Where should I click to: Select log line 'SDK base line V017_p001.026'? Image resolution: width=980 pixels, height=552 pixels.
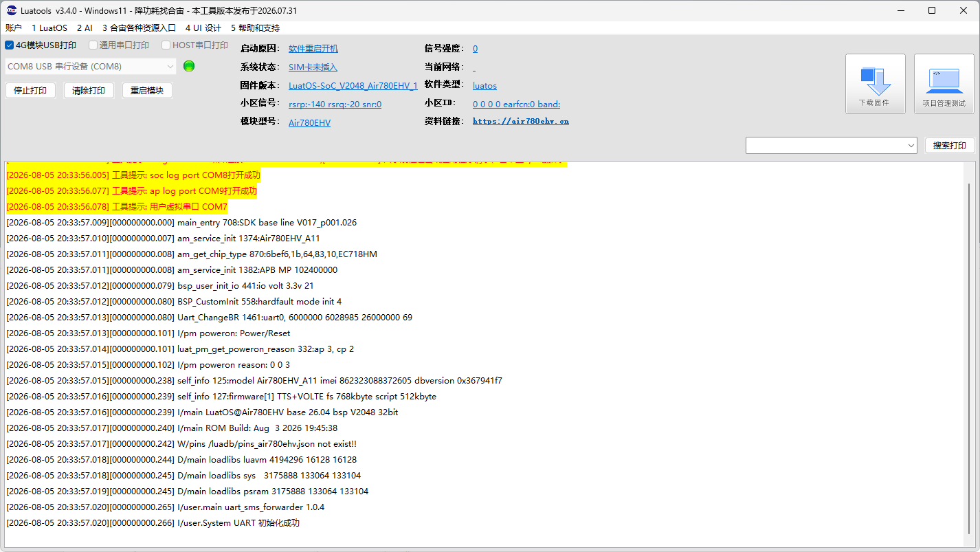point(181,223)
